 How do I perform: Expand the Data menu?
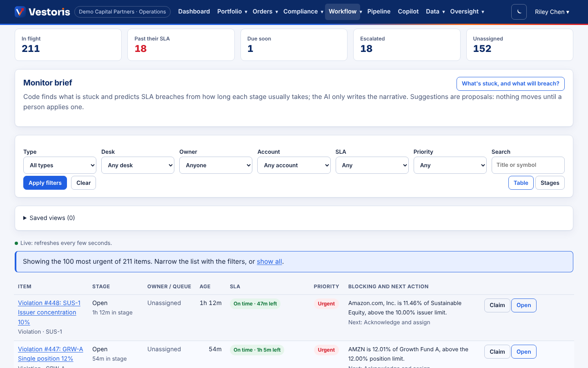(x=435, y=11)
